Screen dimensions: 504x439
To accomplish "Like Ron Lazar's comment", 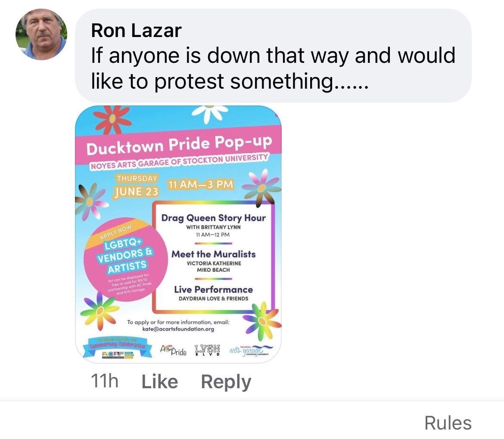I will (x=160, y=381).
